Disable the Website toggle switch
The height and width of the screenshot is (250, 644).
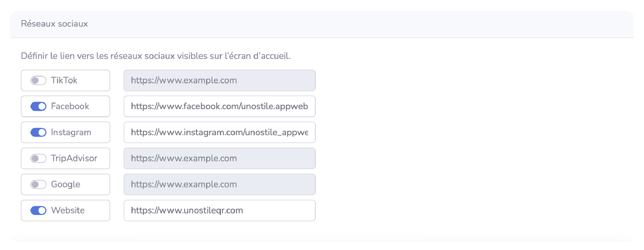38,210
